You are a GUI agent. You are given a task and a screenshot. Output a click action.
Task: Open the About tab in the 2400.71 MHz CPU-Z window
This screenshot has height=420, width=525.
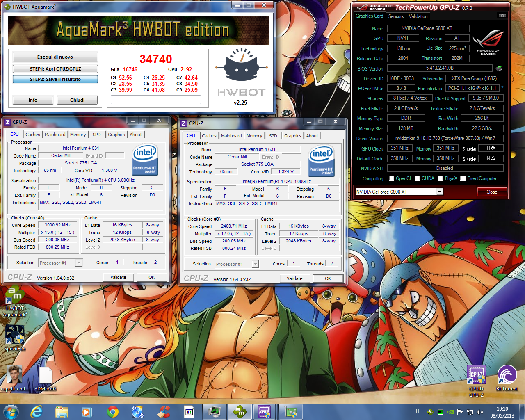tap(312, 136)
